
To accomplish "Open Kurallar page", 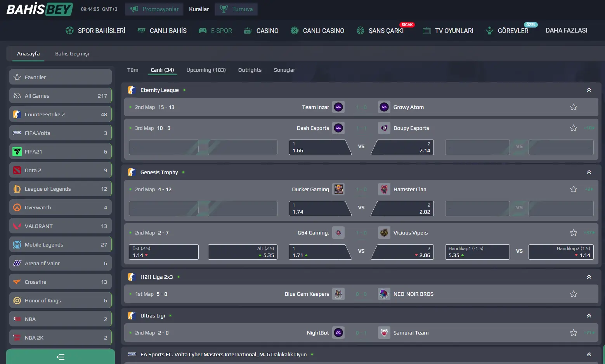I will click(x=199, y=9).
